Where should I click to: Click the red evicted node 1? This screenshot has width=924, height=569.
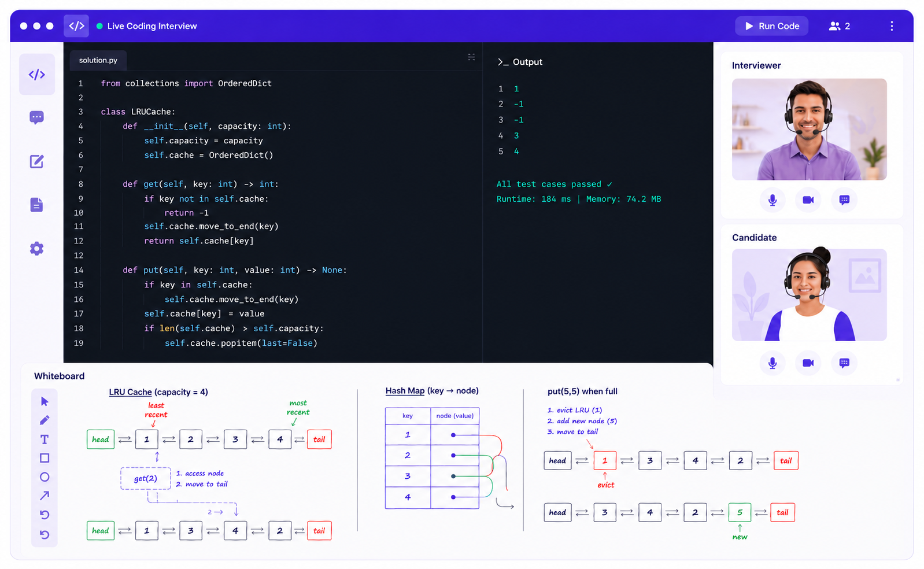pos(605,461)
